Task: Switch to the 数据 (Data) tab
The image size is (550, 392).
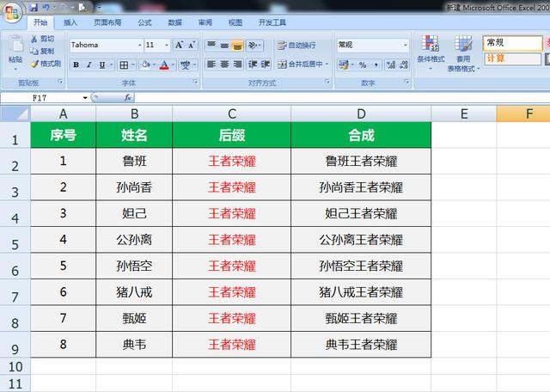Action: [x=174, y=23]
